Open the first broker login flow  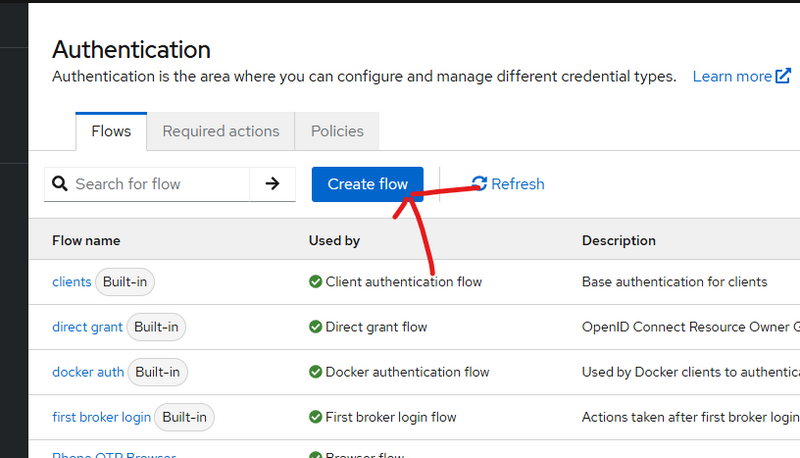click(x=101, y=417)
